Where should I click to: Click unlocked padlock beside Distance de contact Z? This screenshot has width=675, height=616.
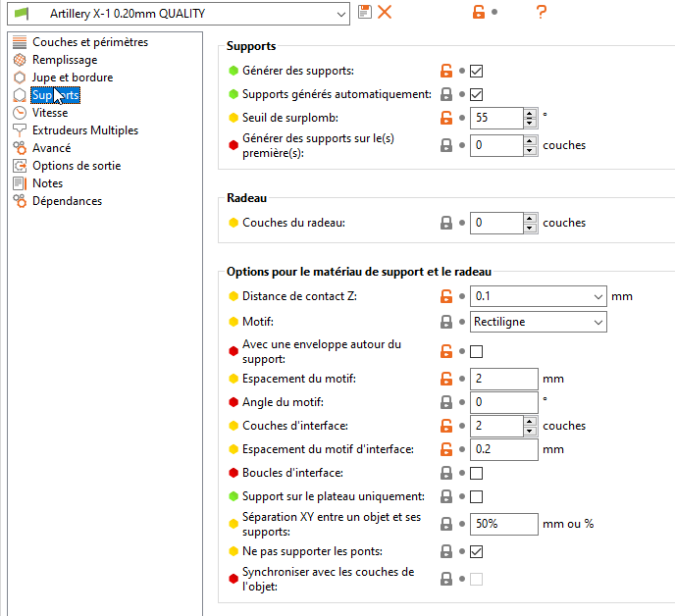click(x=446, y=296)
